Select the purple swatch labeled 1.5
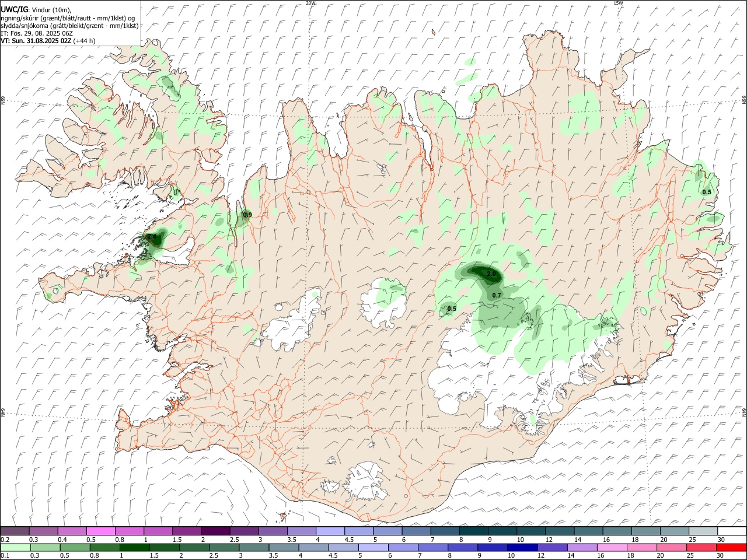This screenshot has width=747, height=560. 187,531
